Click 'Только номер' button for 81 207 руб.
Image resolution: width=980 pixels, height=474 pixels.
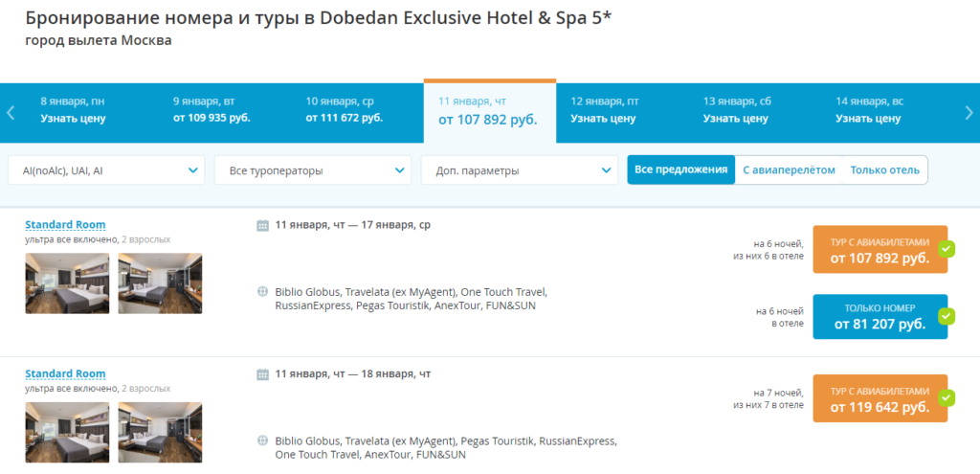(879, 316)
